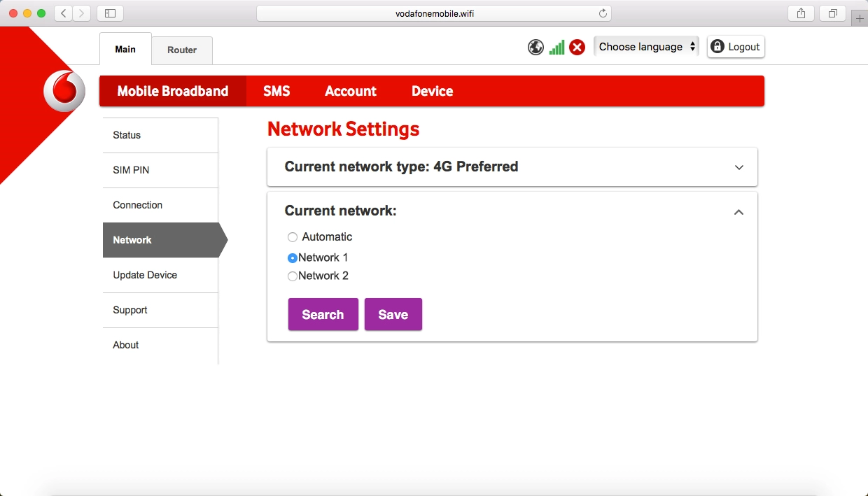Expand the Current network type section
868x496 pixels.
coord(738,167)
